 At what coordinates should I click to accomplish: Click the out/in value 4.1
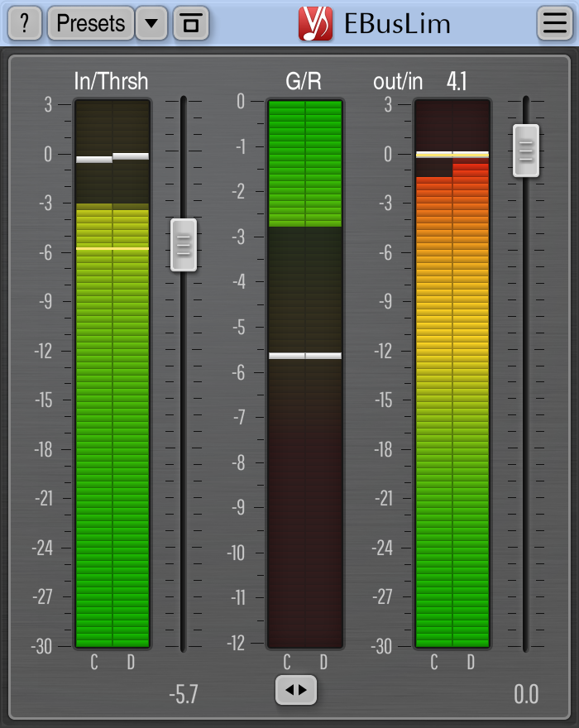click(x=457, y=82)
